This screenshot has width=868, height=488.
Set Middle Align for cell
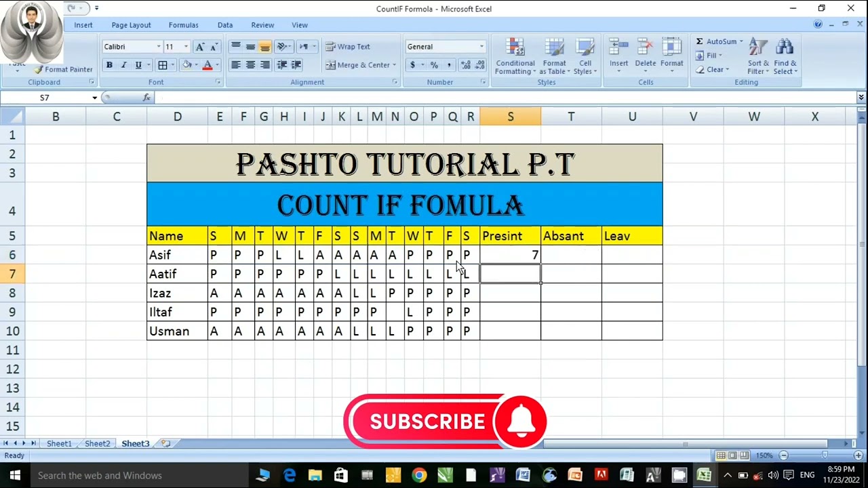pos(250,47)
